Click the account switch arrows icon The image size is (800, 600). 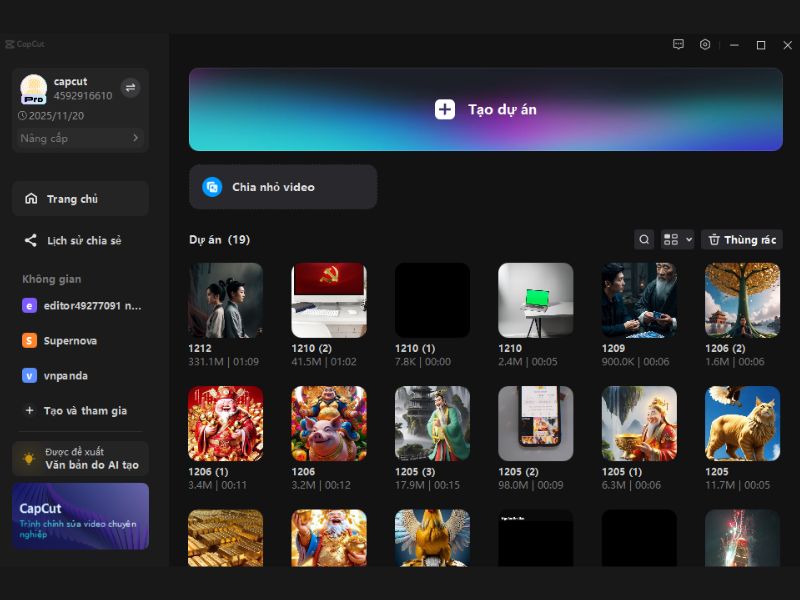[x=131, y=88]
